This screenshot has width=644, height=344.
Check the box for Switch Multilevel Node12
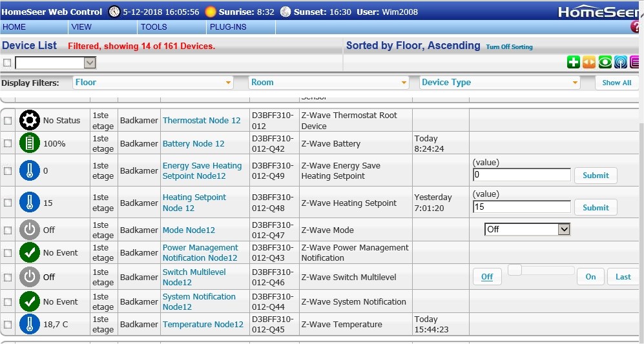pyautogui.click(x=8, y=278)
